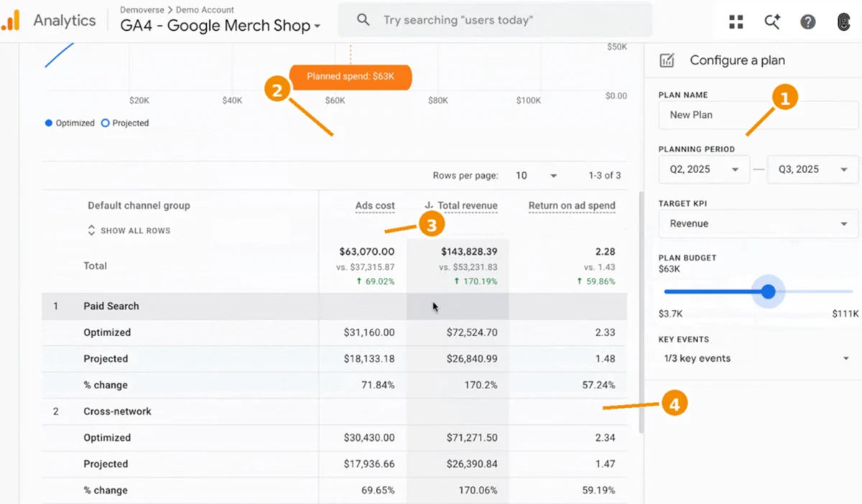Select the Cross-network row
Screen dimensions: 862x504
click(x=334, y=411)
